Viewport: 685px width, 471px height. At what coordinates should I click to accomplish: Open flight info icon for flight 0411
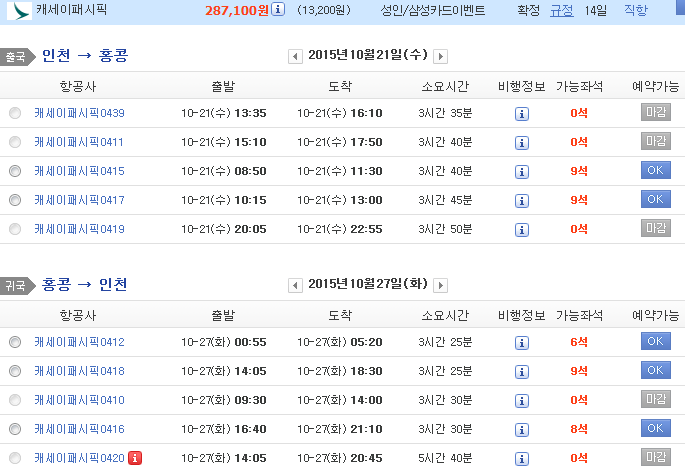[x=522, y=143]
